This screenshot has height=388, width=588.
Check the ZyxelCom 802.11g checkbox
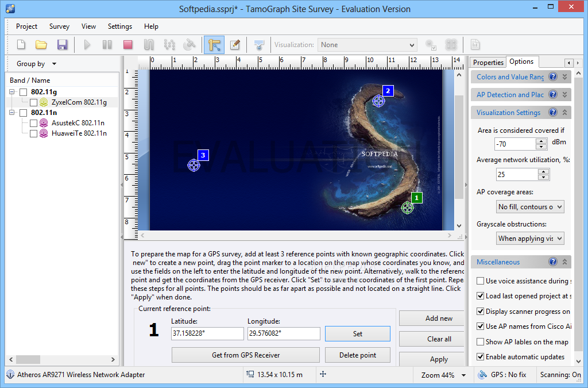point(33,102)
